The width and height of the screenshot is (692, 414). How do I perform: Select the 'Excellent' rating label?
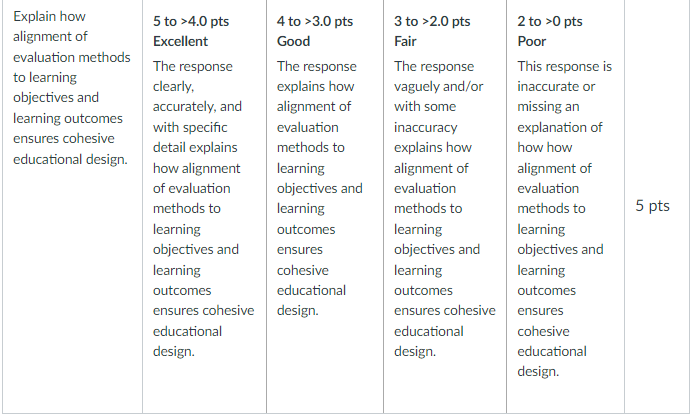point(180,41)
